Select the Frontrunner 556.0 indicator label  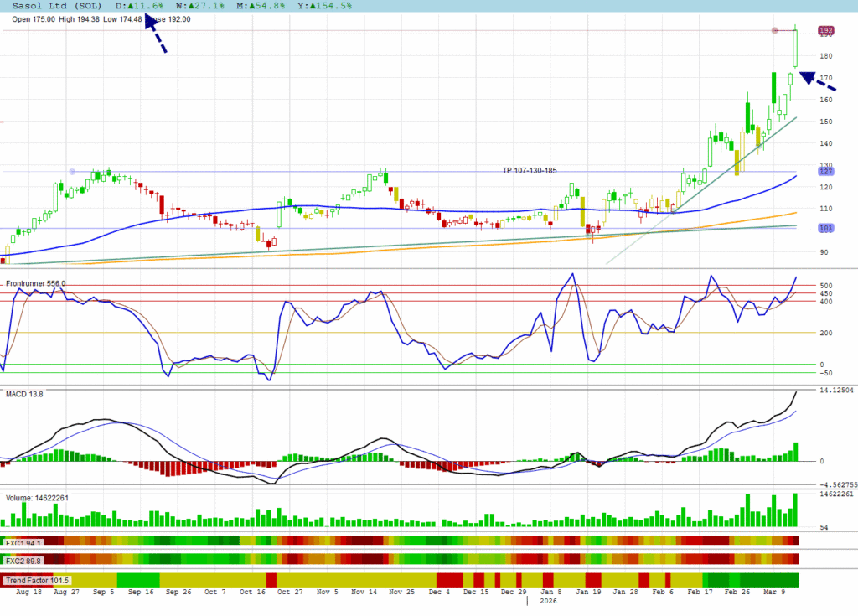point(36,284)
